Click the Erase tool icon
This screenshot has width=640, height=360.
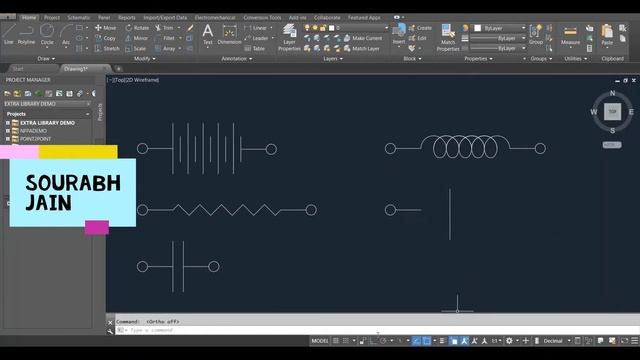pos(190,28)
